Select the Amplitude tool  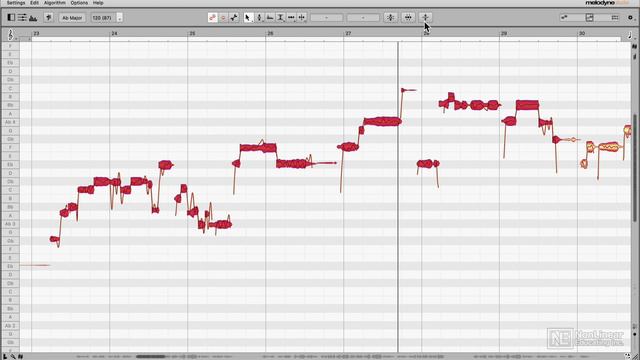click(x=280, y=18)
